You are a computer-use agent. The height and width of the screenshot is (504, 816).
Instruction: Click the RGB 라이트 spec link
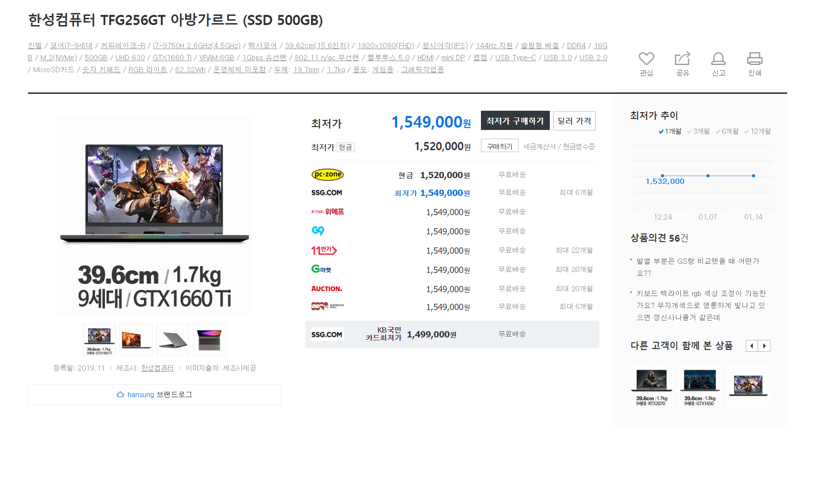pyautogui.click(x=148, y=69)
